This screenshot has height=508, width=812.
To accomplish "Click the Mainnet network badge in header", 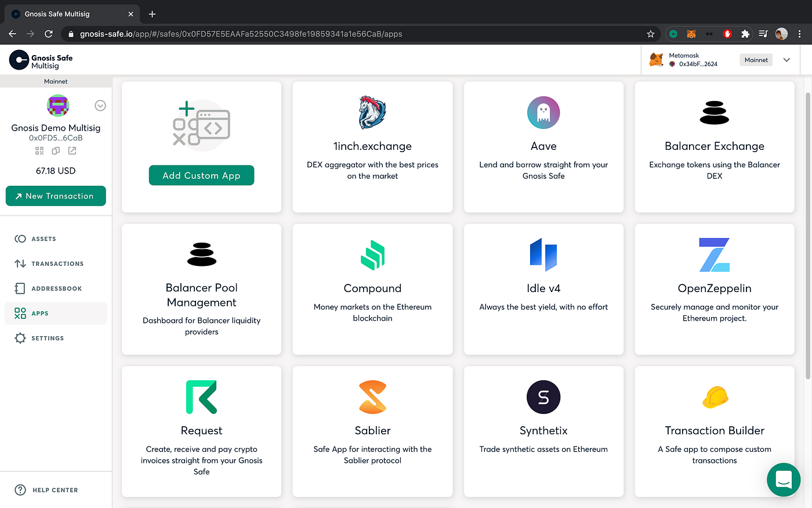I will [x=756, y=60].
